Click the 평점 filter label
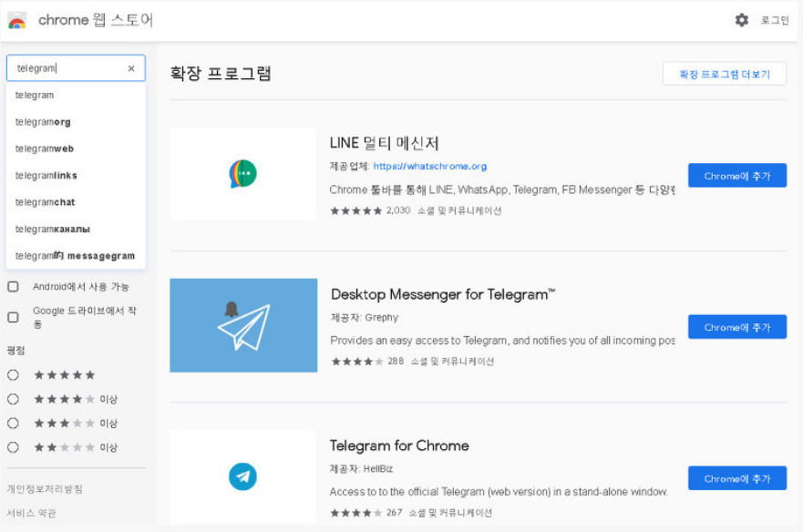803x532 pixels. click(x=15, y=351)
